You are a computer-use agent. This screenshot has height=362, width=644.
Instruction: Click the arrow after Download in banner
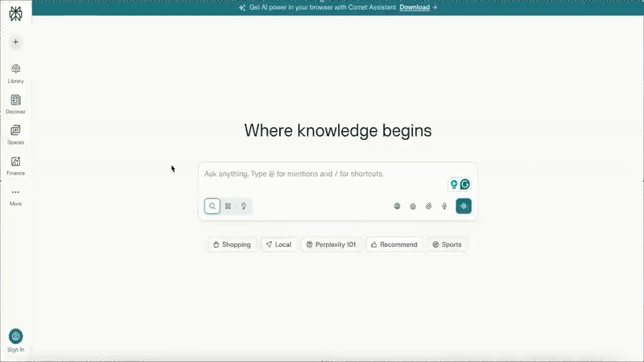(435, 7)
